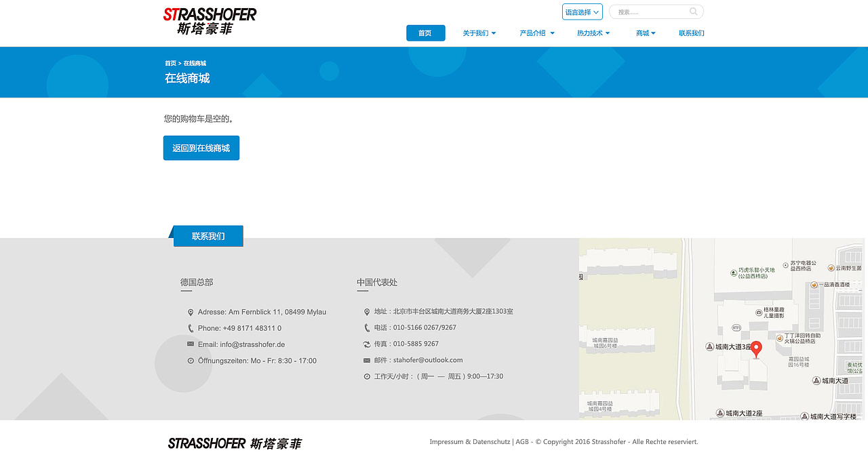This screenshot has width=868, height=463.
Task: Open 热力技术 in the navigation menu
Action: pos(593,33)
